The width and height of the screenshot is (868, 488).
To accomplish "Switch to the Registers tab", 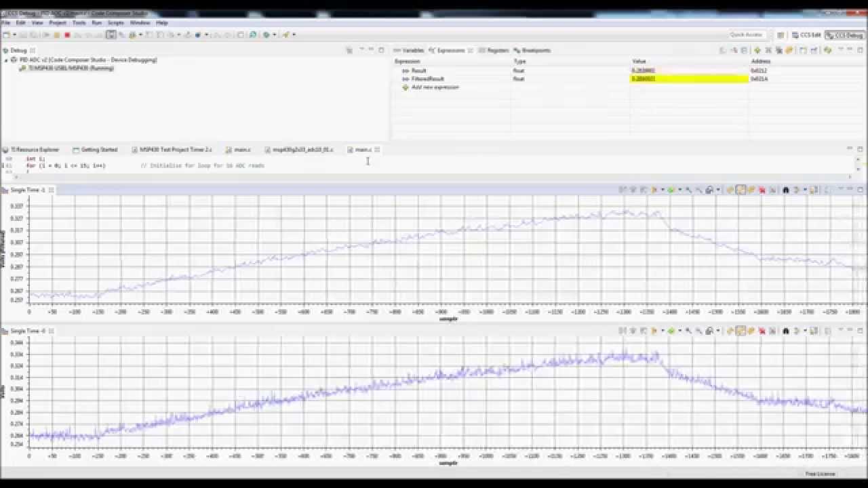I will [x=494, y=50].
